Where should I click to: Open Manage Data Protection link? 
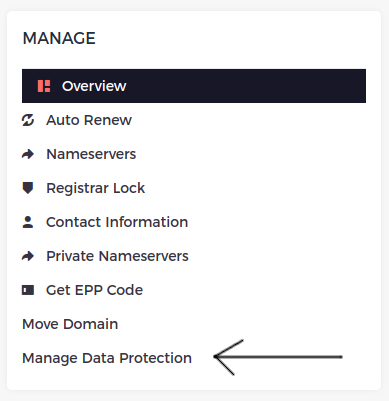pyautogui.click(x=107, y=358)
